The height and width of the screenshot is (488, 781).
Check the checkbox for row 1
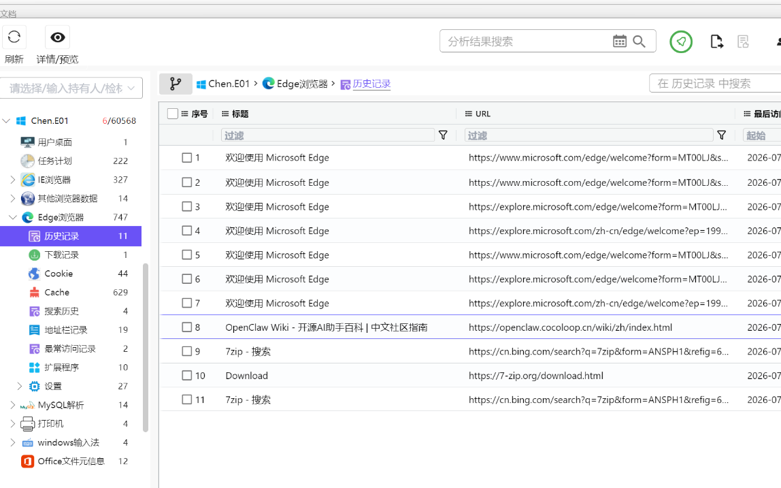point(187,158)
